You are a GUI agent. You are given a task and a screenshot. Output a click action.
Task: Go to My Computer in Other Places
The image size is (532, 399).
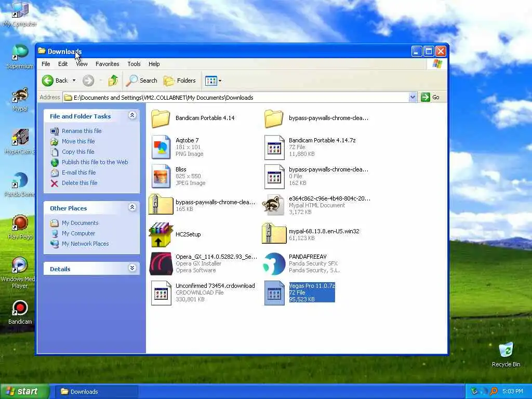click(78, 233)
